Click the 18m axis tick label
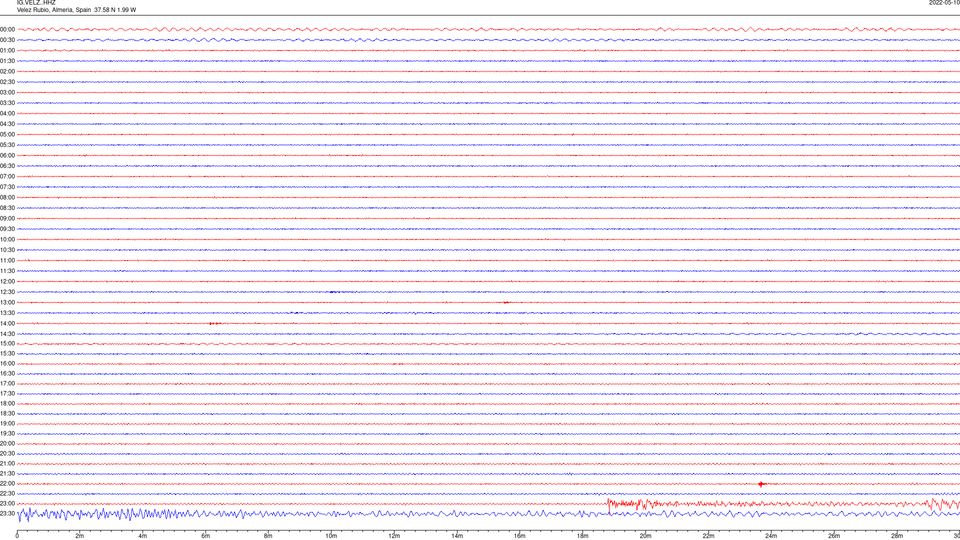Image resolution: width=960 pixels, height=540 pixels. coord(583,536)
